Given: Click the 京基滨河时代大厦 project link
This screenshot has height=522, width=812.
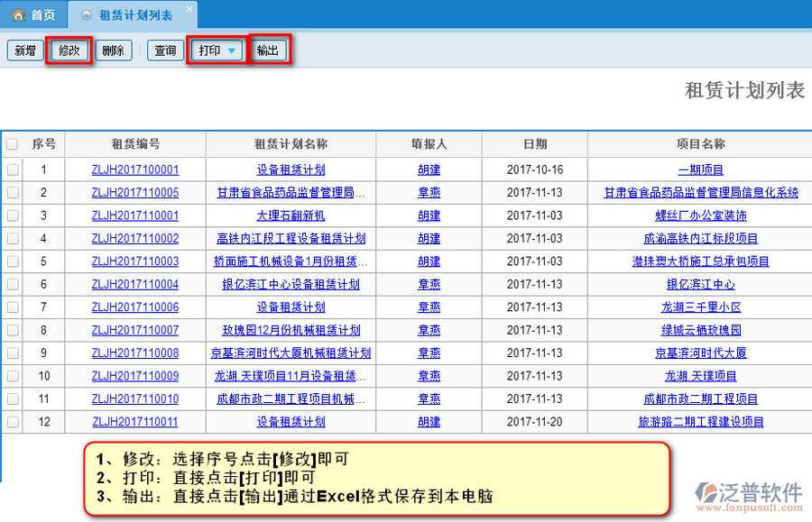Looking at the screenshot, I should 700,353.
